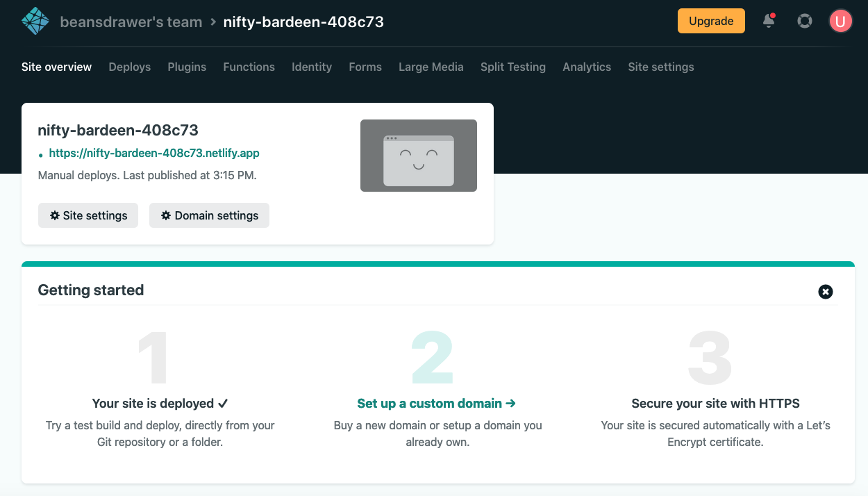Viewport: 868px width, 496px height.
Task: Click 'Try a test build and deploy' description
Action: pyautogui.click(x=160, y=433)
